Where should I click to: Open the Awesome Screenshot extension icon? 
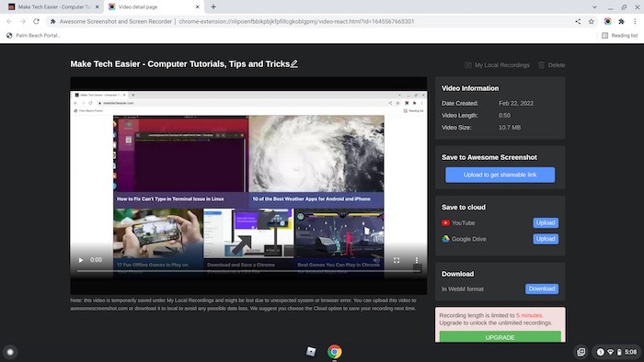pyautogui.click(x=607, y=21)
